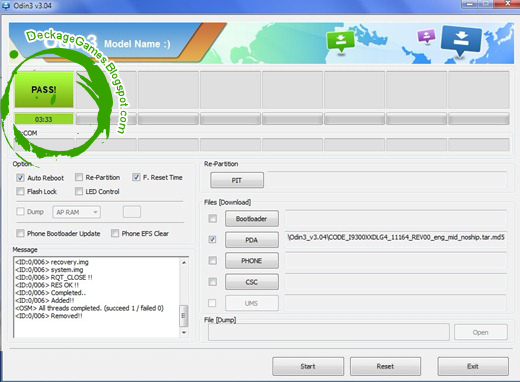Enable the LED Control checkbox
The image size is (520, 382).
79,191
